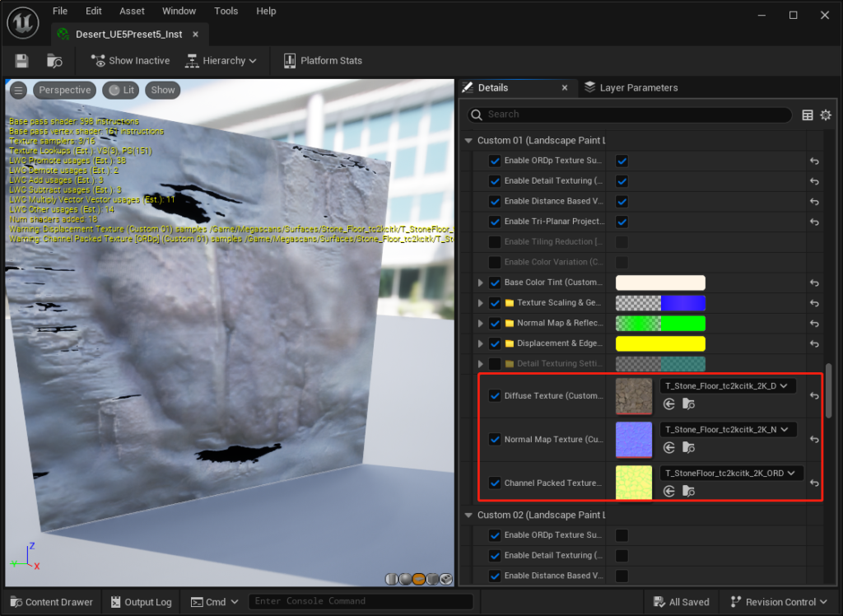Viewport: 843px width, 616px height.
Task: Click the Platform Stats button
Action: pyautogui.click(x=322, y=61)
